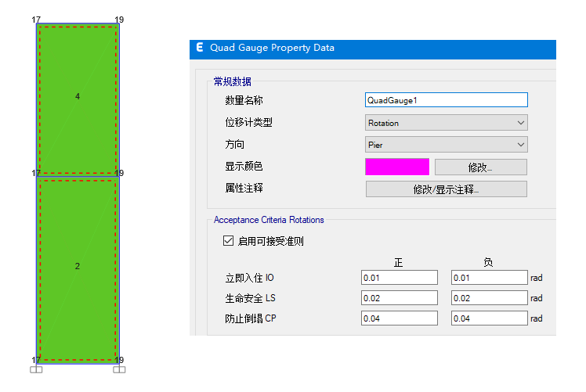
Task: Select the bottom-left support restraint symbol
Action: pyautogui.click(x=36, y=369)
